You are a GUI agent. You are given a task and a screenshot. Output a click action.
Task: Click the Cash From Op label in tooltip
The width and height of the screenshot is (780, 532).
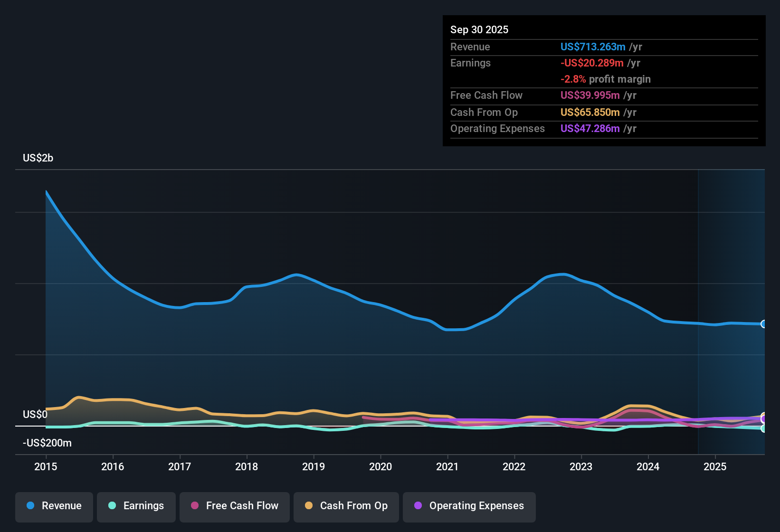point(484,112)
